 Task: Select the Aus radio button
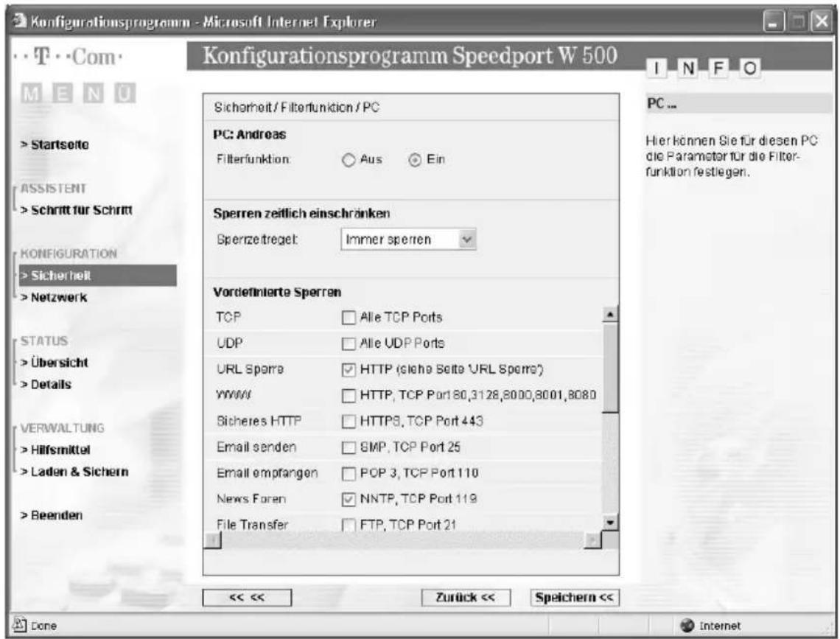point(349,160)
